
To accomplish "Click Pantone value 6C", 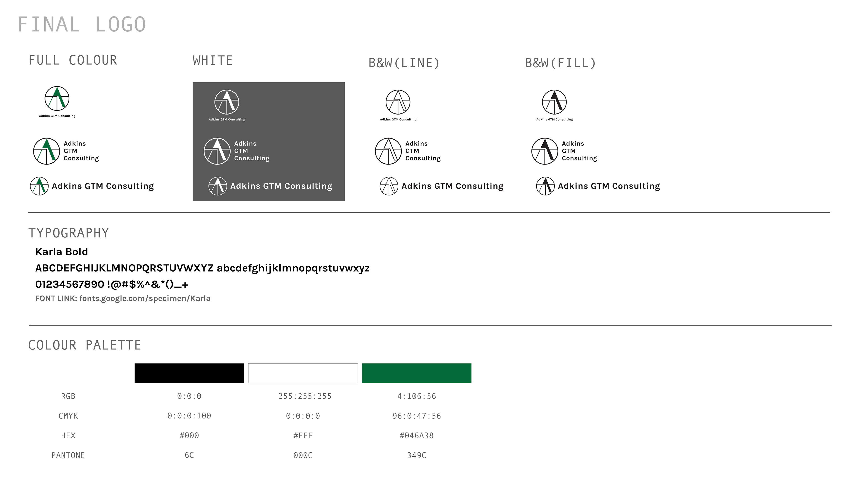I will click(x=189, y=456).
